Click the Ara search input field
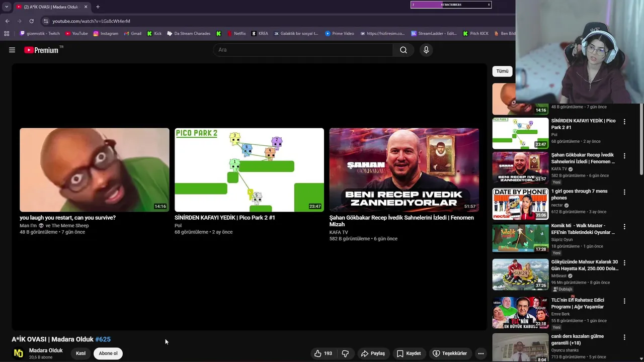 coord(303,50)
